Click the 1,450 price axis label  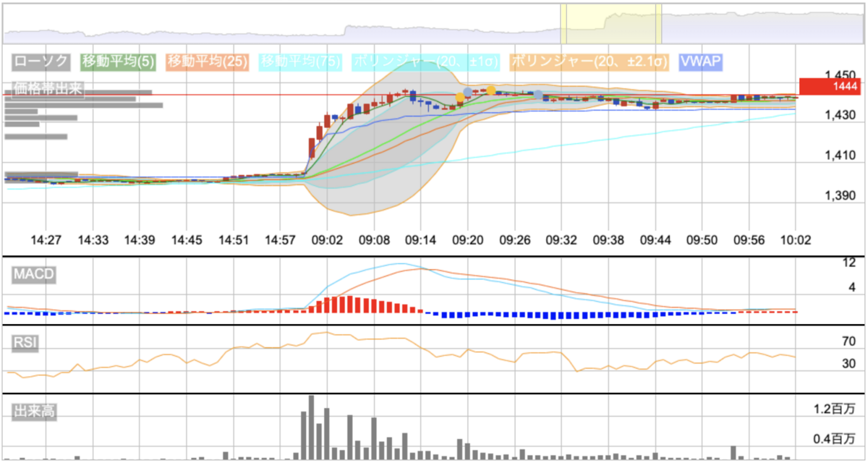point(840,75)
